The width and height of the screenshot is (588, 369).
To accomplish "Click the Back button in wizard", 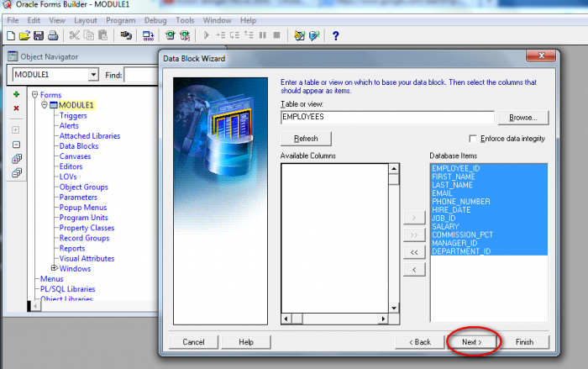I will 420,342.
